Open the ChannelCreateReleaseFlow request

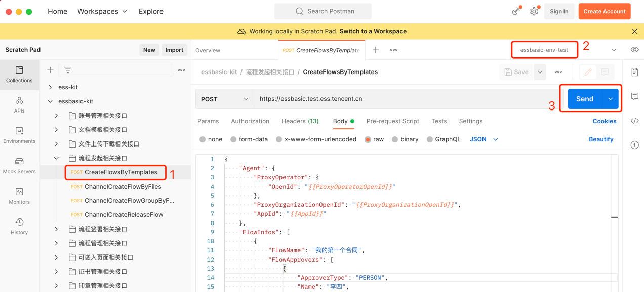click(124, 215)
